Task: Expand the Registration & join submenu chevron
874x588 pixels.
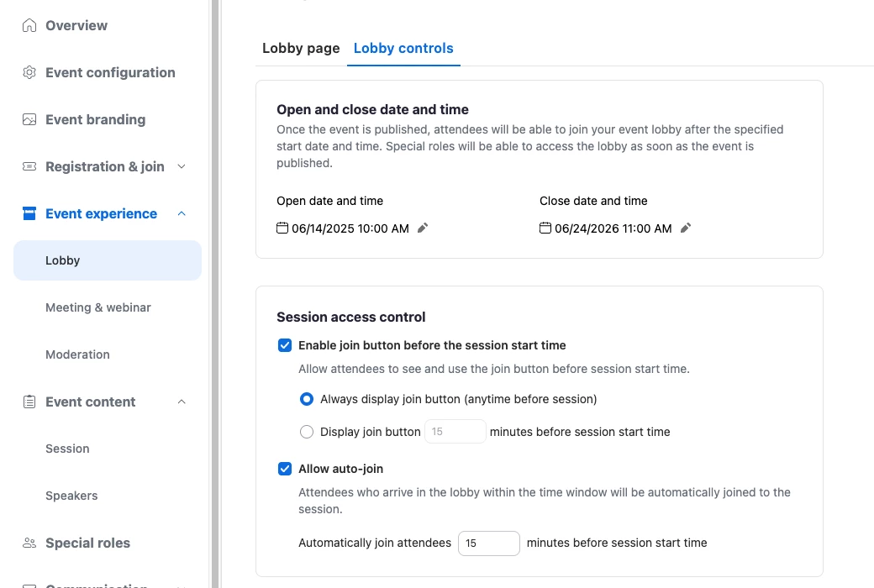Action: click(x=182, y=166)
